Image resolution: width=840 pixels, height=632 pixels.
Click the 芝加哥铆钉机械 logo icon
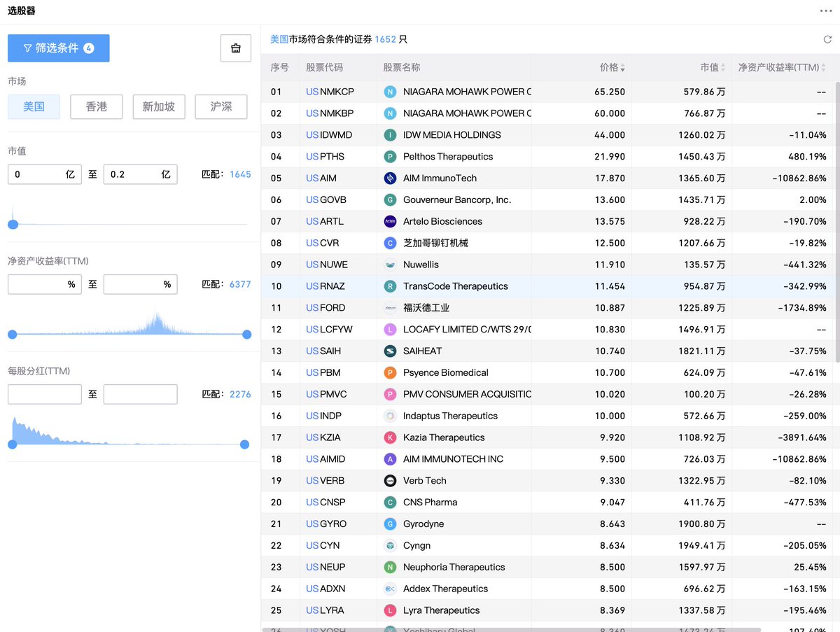pyautogui.click(x=391, y=244)
